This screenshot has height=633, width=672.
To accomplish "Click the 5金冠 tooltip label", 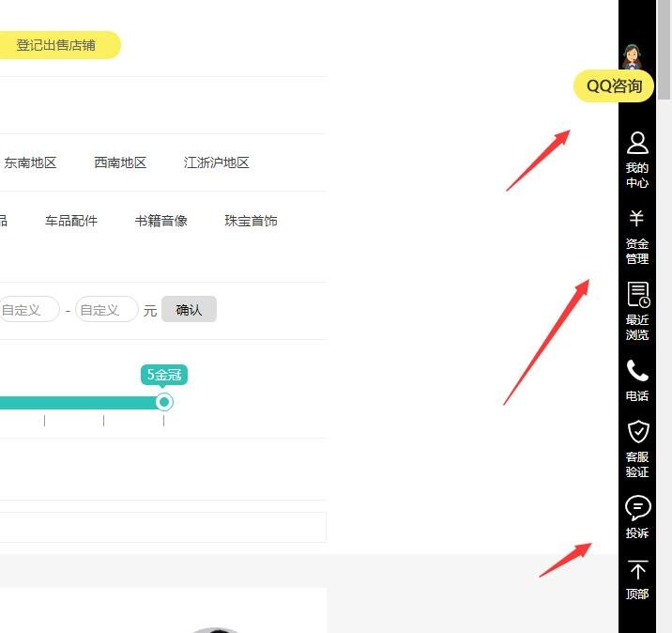I will point(164,375).
